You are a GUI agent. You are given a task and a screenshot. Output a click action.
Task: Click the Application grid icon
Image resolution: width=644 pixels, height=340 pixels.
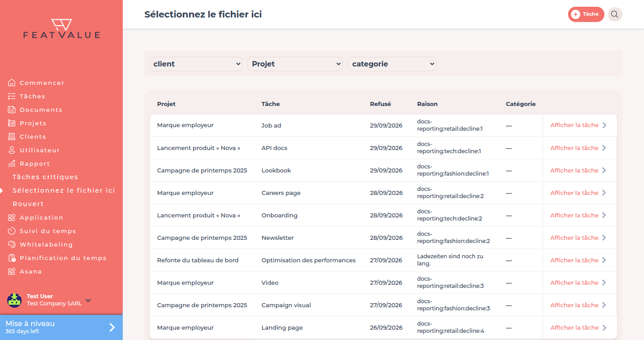(x=12, y=217)
